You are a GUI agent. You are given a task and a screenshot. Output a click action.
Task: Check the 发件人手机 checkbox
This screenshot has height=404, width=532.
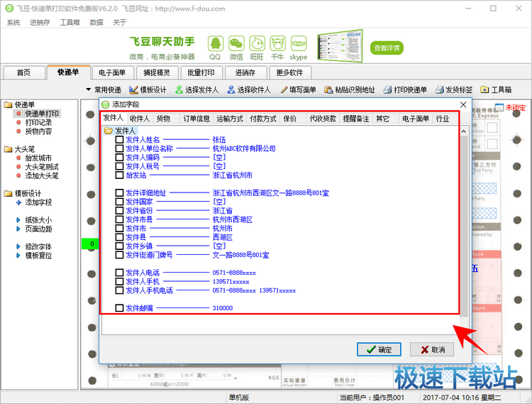tap(119, 281)
